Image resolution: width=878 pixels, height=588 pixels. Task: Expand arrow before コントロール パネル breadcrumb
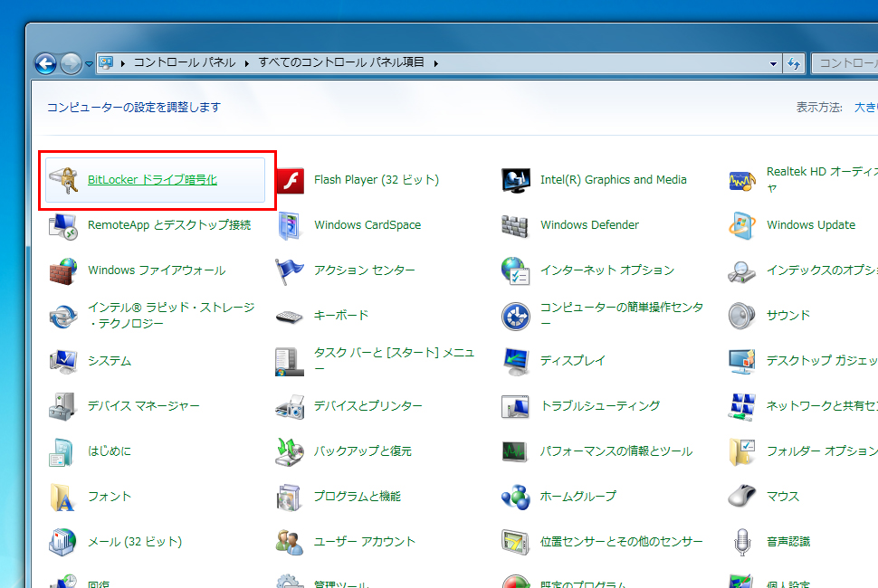[x=122, y=63]
